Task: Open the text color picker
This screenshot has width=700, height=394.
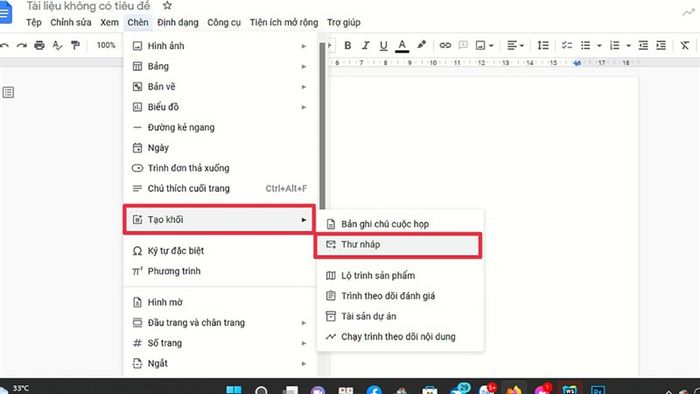Action: (x=402, y=45)
